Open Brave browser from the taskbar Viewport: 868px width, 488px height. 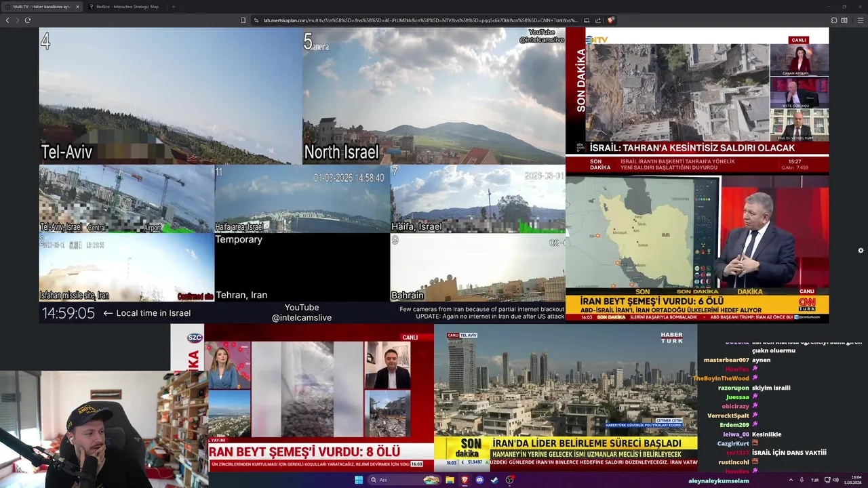tap(465, 480)
